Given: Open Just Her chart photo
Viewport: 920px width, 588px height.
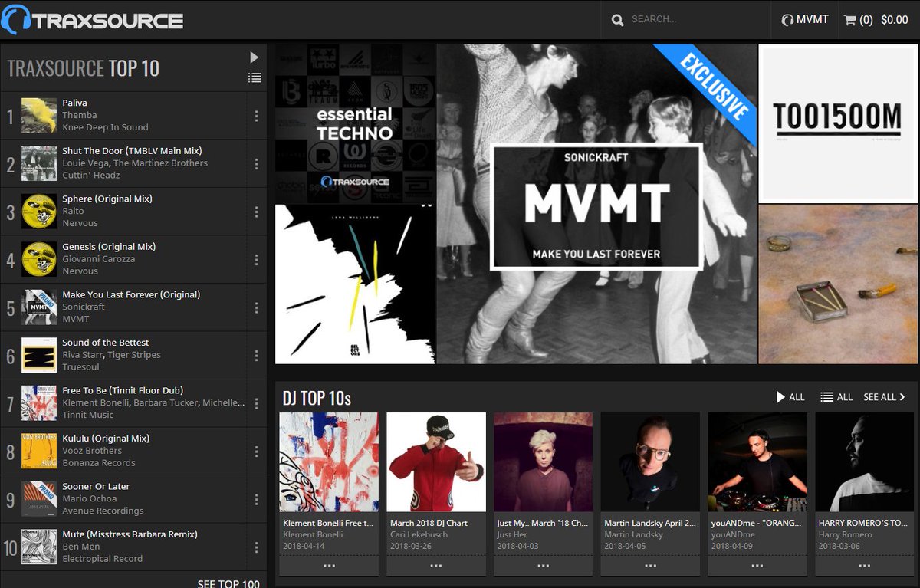Looking at the screenshot, I should [544, 462].
